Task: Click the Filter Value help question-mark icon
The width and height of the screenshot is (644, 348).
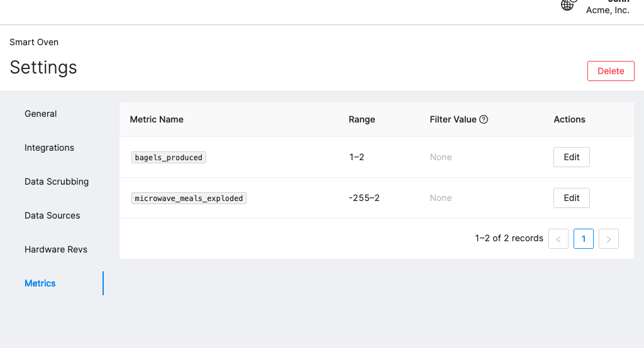Action: pyautogui.click(x=484, y=119)
